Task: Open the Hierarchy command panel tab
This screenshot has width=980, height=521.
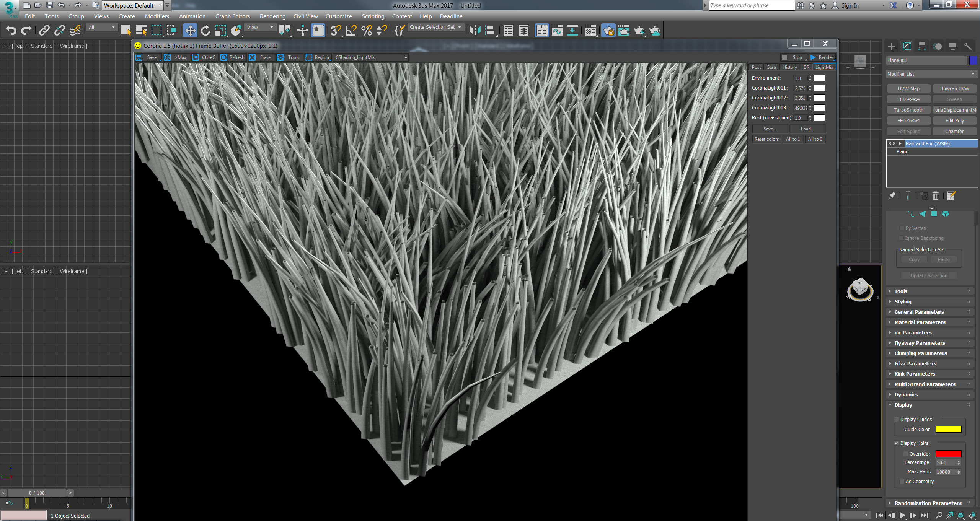Action: (922, 47)
